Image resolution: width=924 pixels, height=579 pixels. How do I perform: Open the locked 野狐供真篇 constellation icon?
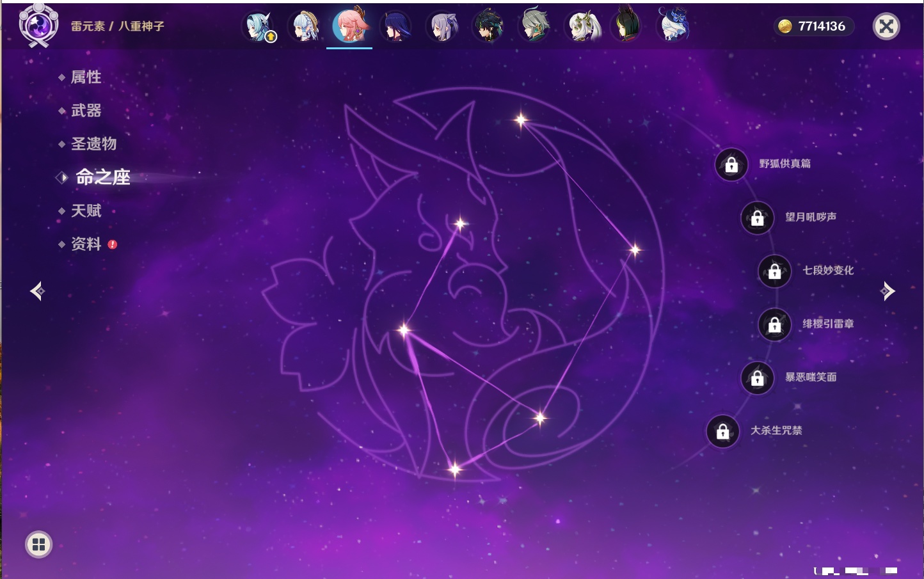(731, 165)
